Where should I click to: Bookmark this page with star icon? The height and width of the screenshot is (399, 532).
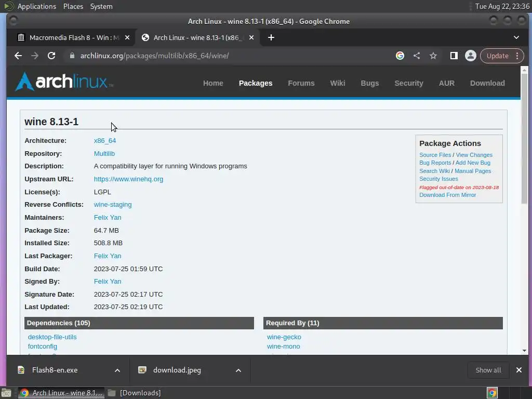(433, 56)
